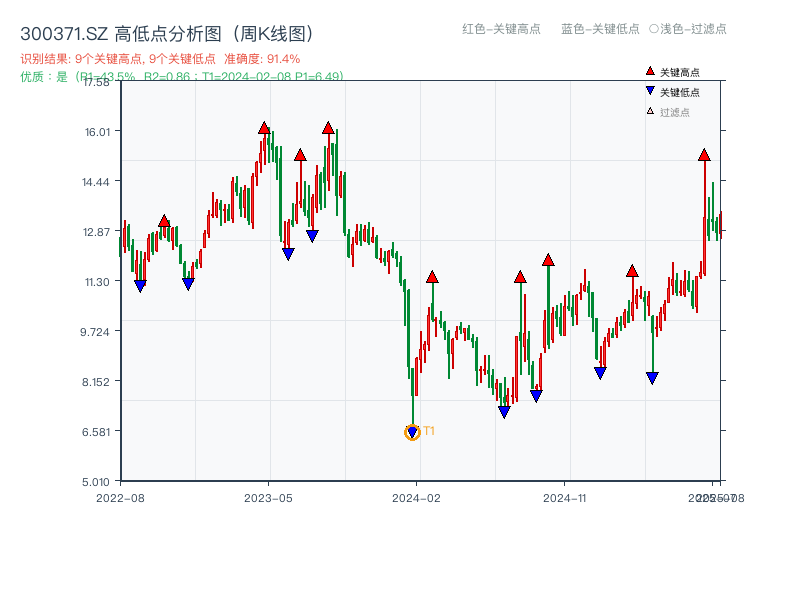Click the 8.152 y-axis label
The image size is (800, 600).
coord(96,382)
